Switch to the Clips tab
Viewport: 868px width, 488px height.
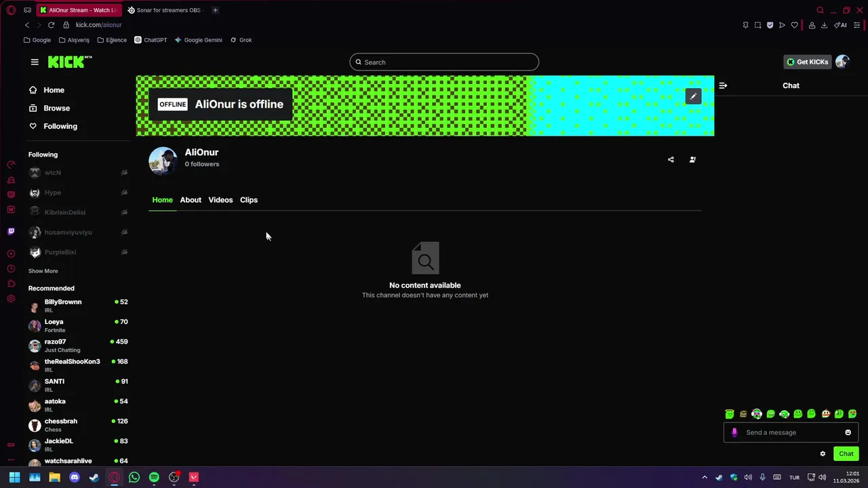[x=249, y=200]
